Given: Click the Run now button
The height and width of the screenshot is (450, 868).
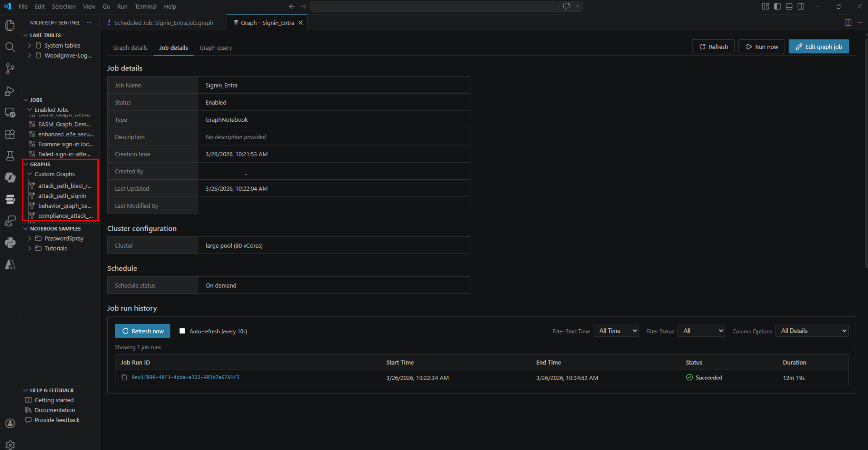Looking at the screenshot, I should 762,47.
